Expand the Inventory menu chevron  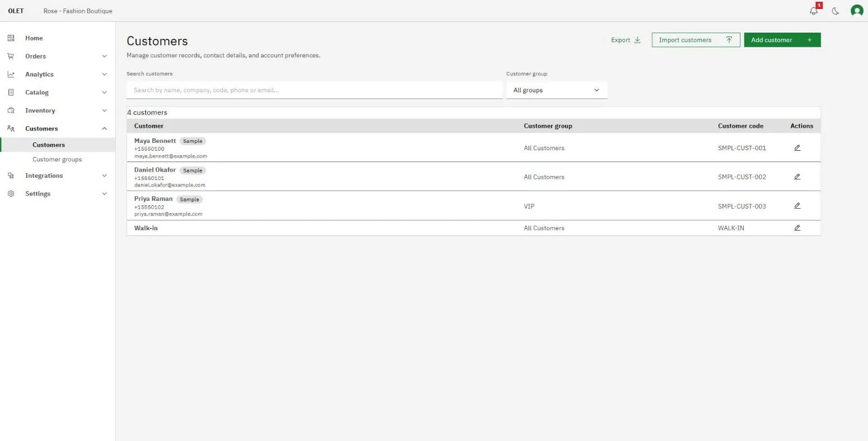pyautogui.click(x=104, y=110)
